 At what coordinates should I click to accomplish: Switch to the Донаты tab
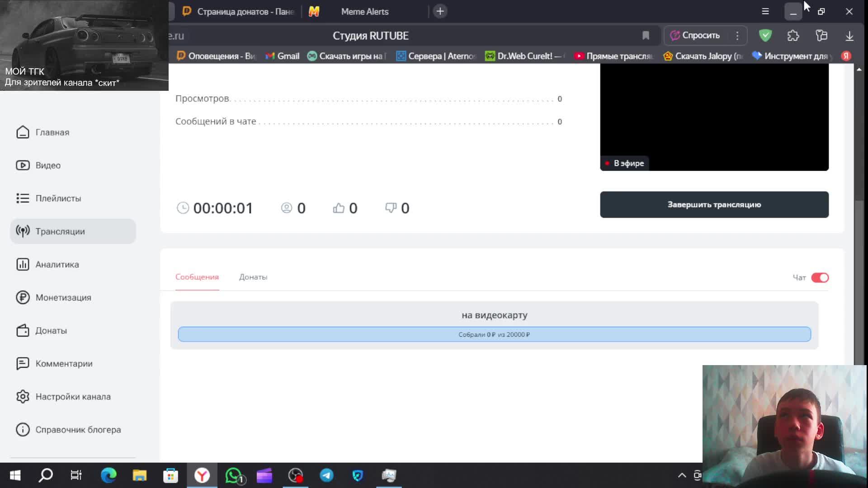point(253,277)
